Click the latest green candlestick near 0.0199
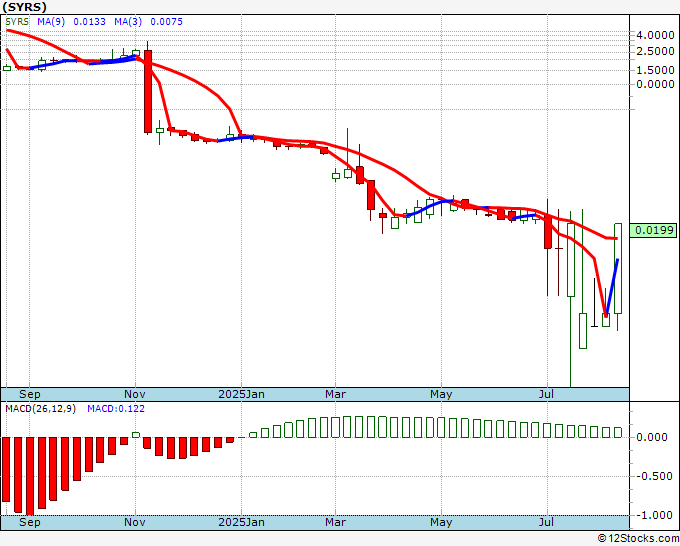 [x=618, y=268]
